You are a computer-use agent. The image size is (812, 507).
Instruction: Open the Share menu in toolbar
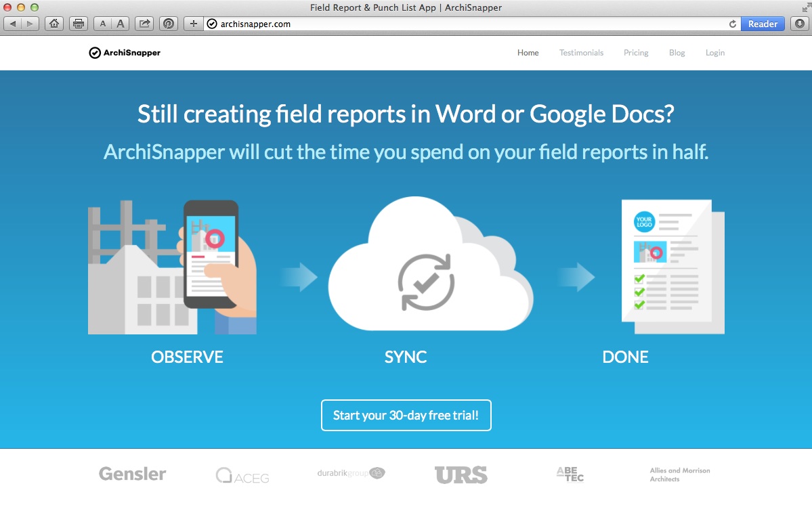click(x=144, y=24)
